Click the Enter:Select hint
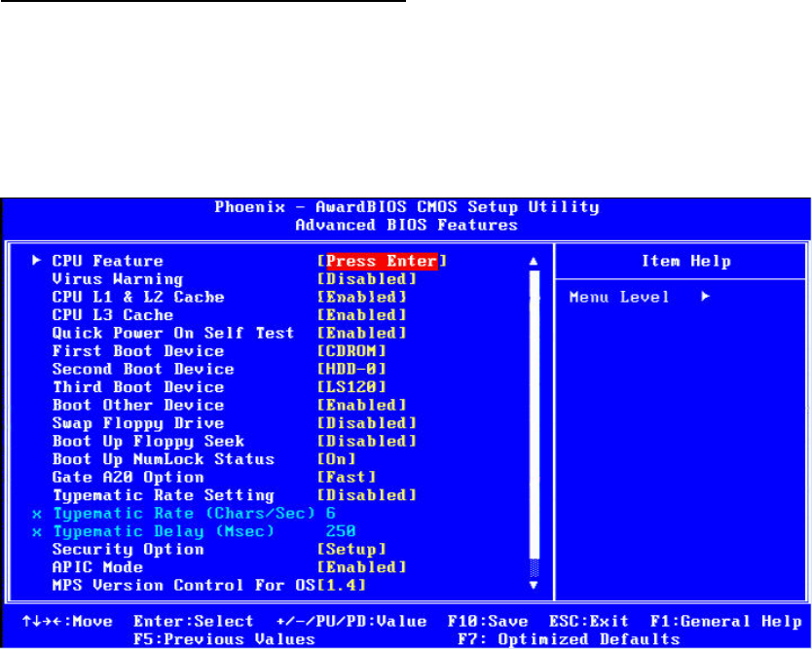812x649 pixels. [x=194, y=621]
